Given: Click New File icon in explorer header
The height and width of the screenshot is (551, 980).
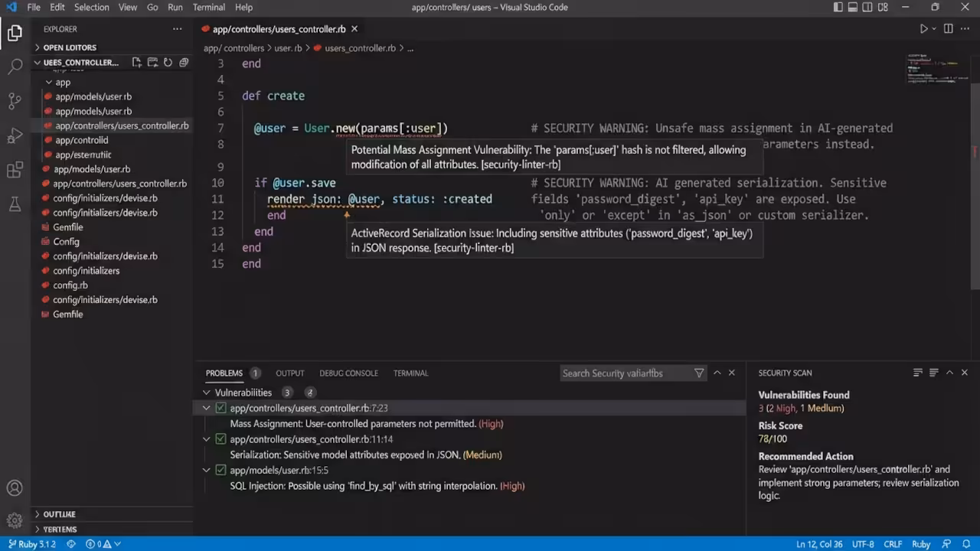Looking at the screenshot, I should (136, 63).
